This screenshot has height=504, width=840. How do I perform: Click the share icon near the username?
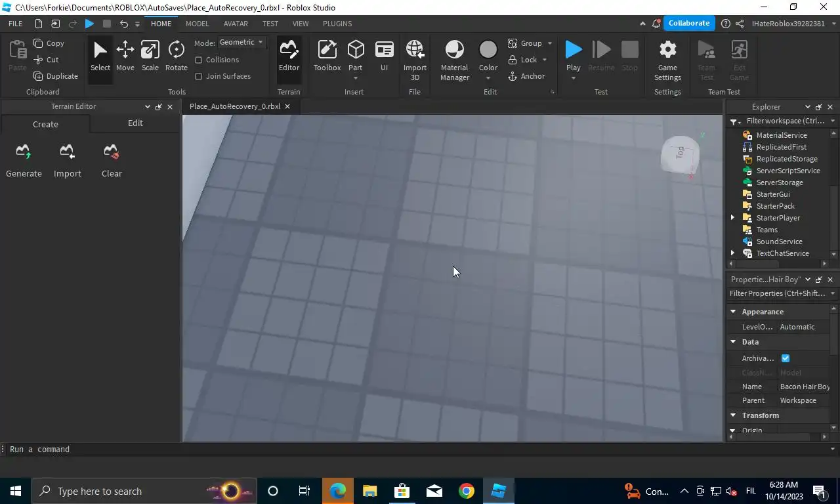[x=740, y=24]
